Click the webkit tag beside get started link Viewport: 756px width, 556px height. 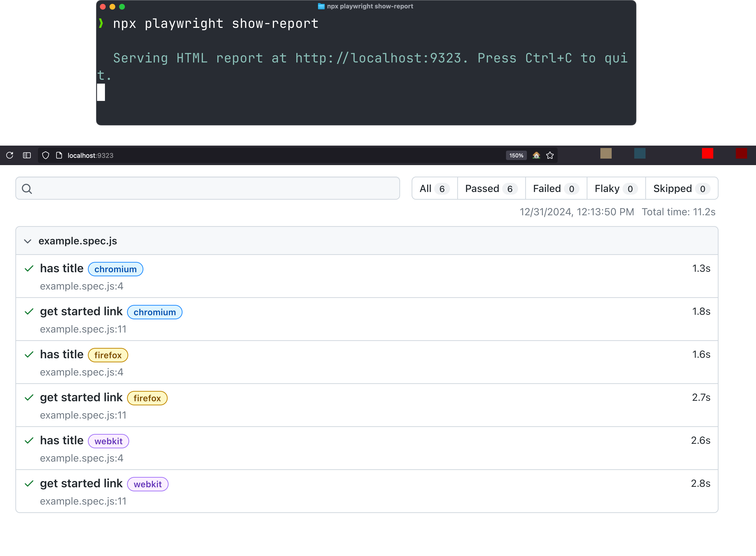click(148, 484)
